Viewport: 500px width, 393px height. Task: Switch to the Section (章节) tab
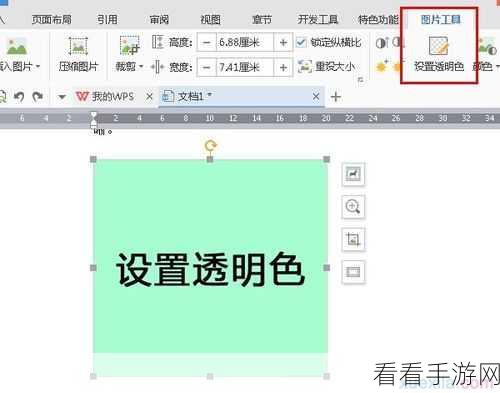[262, 20]
